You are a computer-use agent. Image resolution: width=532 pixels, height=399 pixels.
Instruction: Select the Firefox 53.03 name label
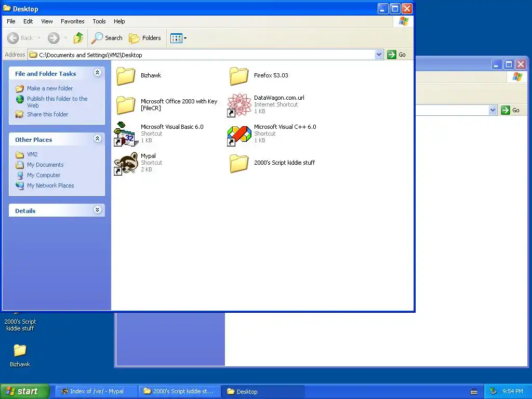[271, 75]
